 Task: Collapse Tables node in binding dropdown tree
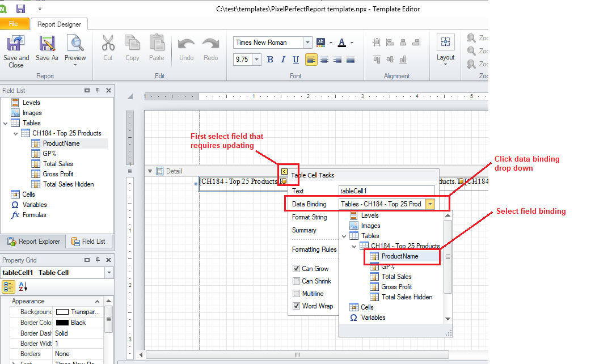(x=344, y=236)
